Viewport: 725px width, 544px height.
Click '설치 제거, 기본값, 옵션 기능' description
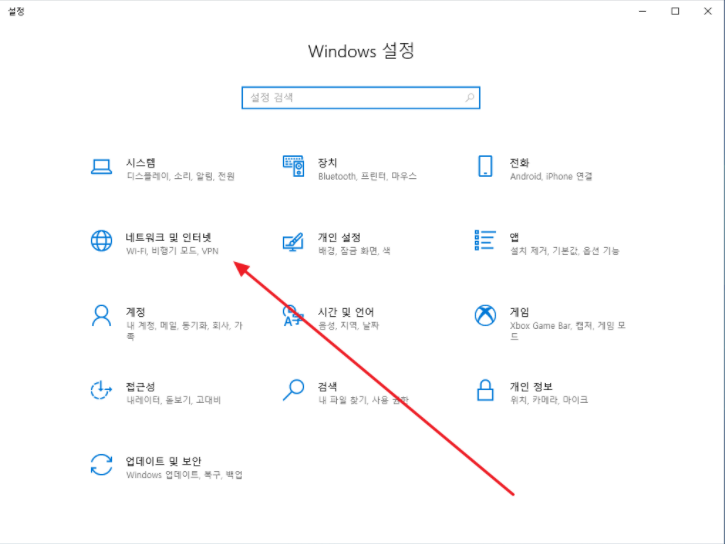point(564,251)
